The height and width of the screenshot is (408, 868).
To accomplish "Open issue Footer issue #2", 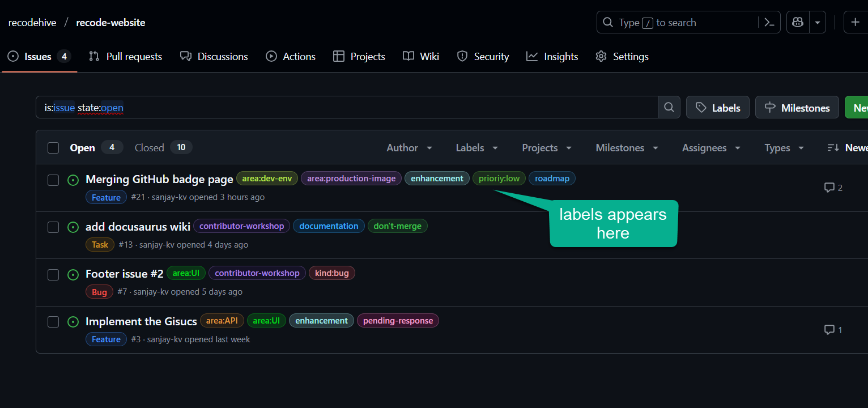I will coord(125,274).
